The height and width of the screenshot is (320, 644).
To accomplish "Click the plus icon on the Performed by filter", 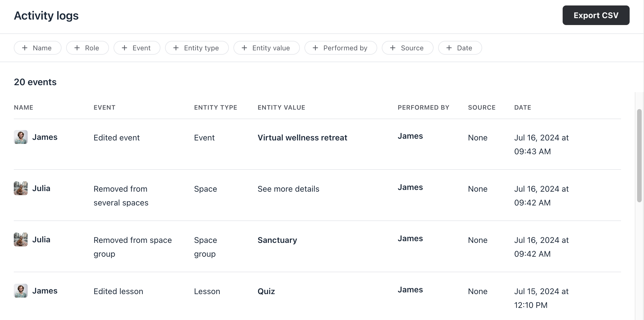I will (x=315, y=48).
